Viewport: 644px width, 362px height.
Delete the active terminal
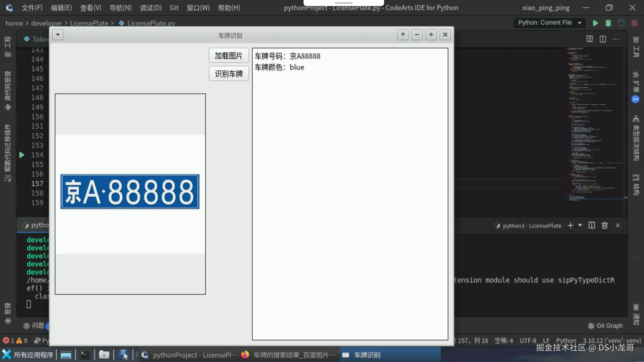click(605, 225)
